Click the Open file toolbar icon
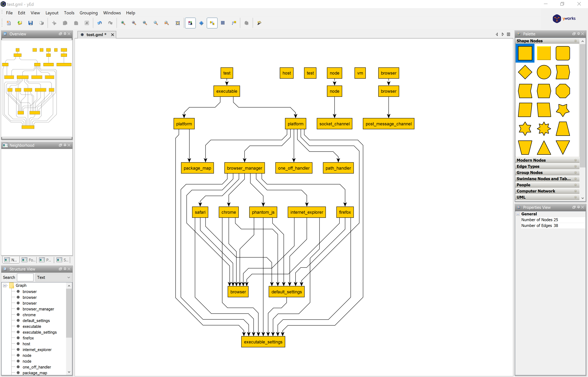Screen dimensions: 588x377 20,23
